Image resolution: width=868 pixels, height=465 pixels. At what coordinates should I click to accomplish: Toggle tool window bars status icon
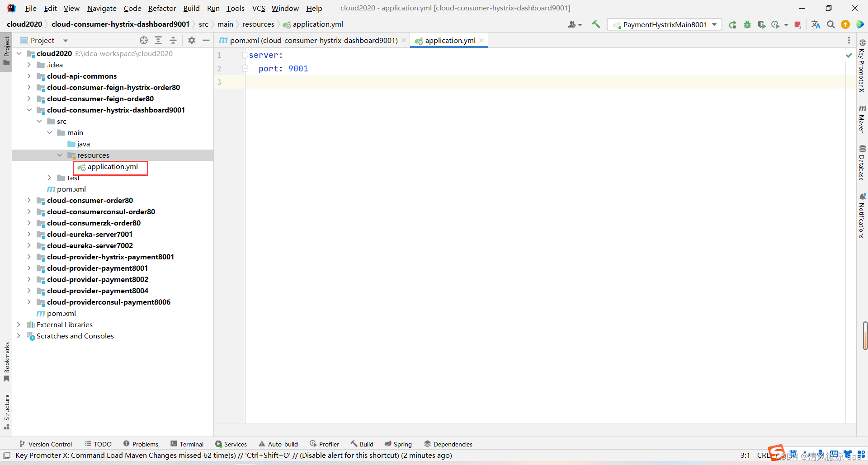7,456
